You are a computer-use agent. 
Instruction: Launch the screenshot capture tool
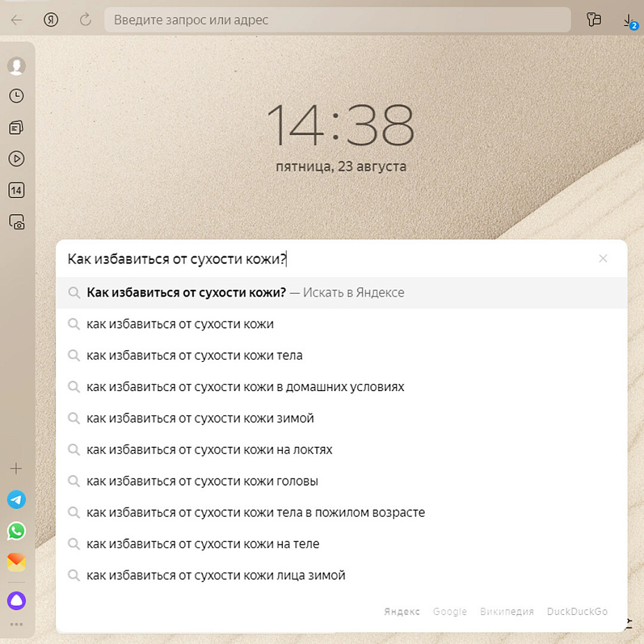click(17, 222)
